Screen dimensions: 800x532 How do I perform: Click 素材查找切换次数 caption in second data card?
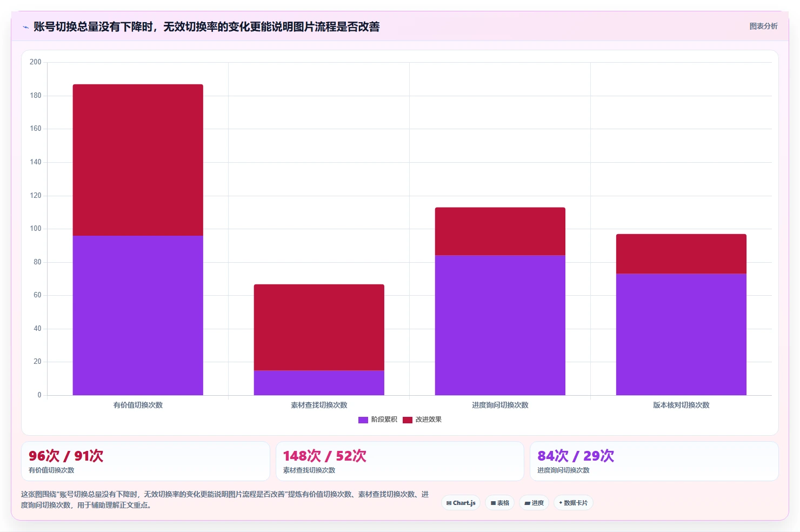309,470
